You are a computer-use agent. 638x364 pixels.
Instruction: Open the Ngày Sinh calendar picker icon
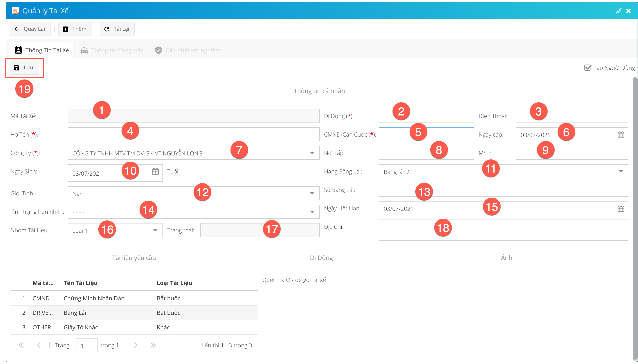tap(155, 171)
